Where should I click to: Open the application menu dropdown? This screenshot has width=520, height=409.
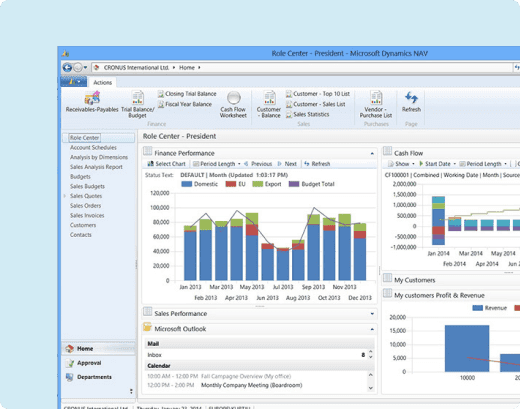[74, 82]
